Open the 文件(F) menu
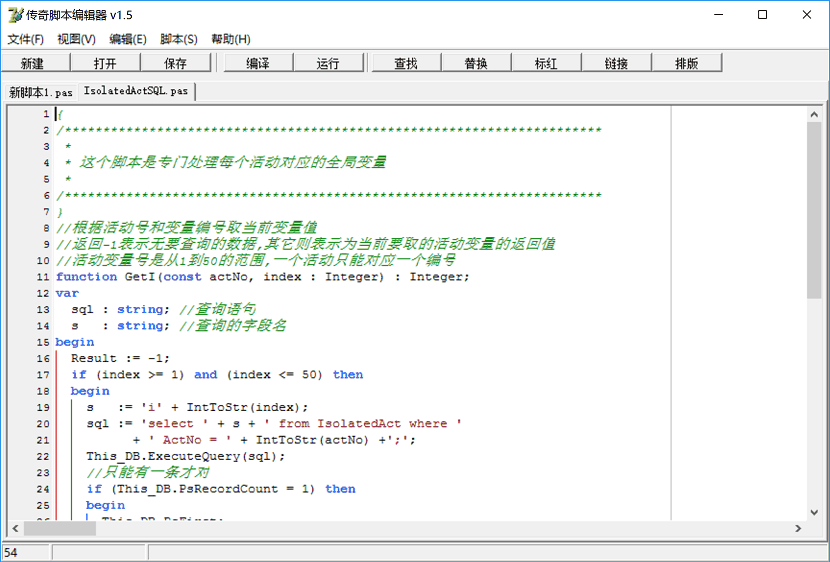 (x=26, y=39)
